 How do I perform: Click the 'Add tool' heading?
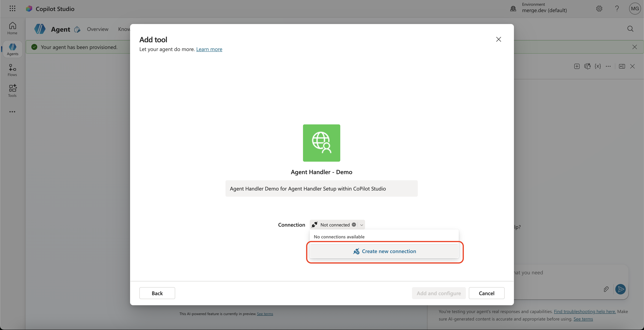click(x=153, y=39)
